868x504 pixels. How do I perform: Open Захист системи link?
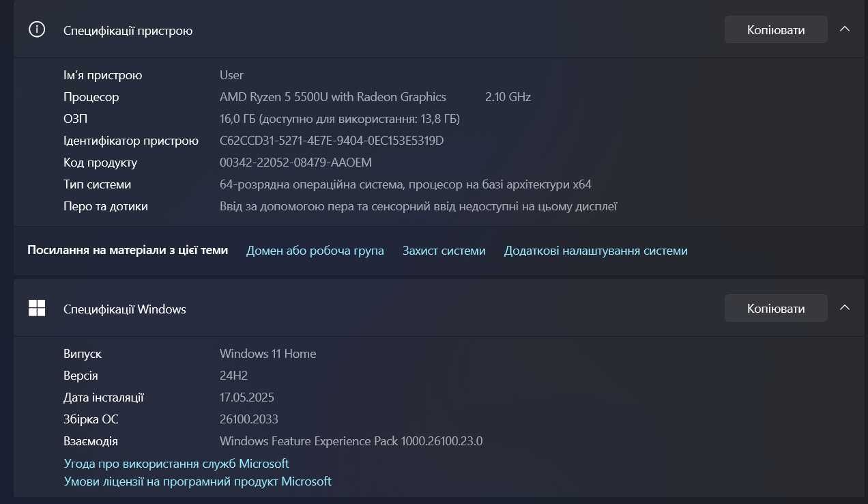click(x=444, y=251)
